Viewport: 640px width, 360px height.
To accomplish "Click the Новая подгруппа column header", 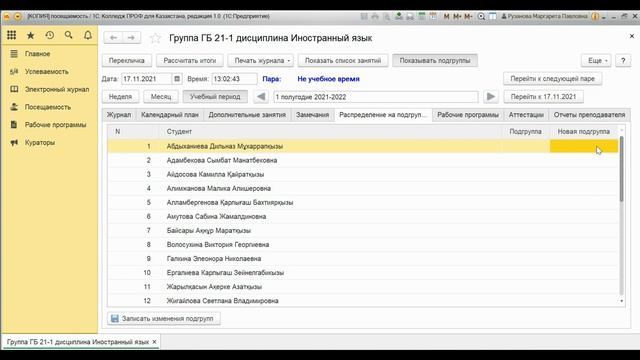I will click(x=583, y=131).
